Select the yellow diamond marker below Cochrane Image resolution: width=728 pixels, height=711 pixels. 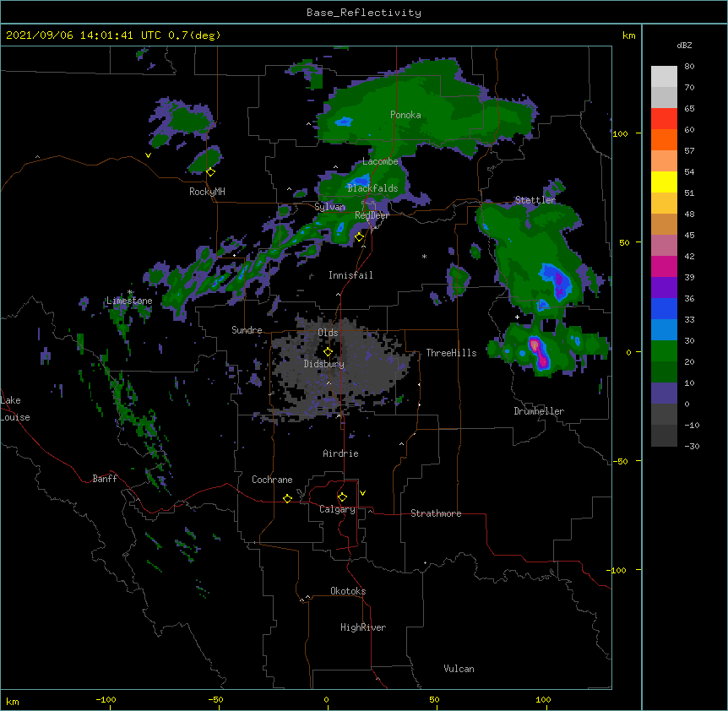(x=287, y=498)
